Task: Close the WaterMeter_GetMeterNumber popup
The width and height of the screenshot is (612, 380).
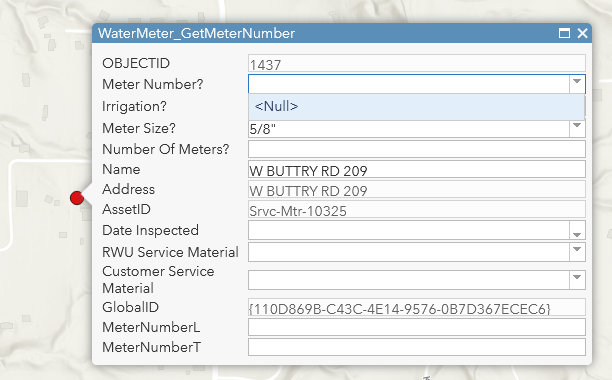Action: (x=582, y=34)
